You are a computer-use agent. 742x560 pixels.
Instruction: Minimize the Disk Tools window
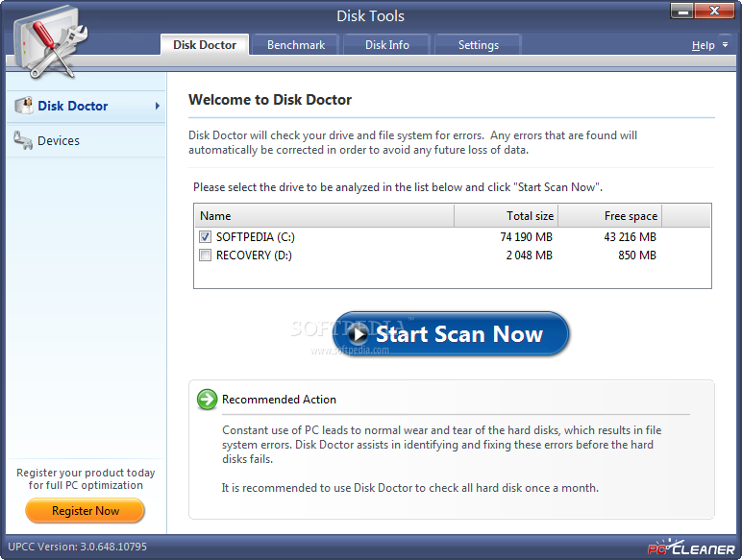click(682, 11)
